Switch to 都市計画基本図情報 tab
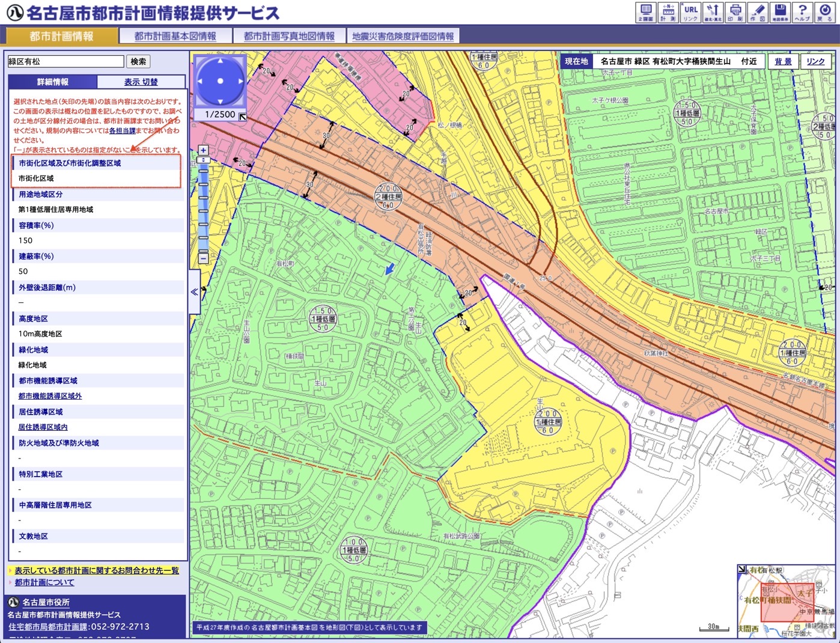840x643 pixels. pyautogui.click(x=175, y=36)
